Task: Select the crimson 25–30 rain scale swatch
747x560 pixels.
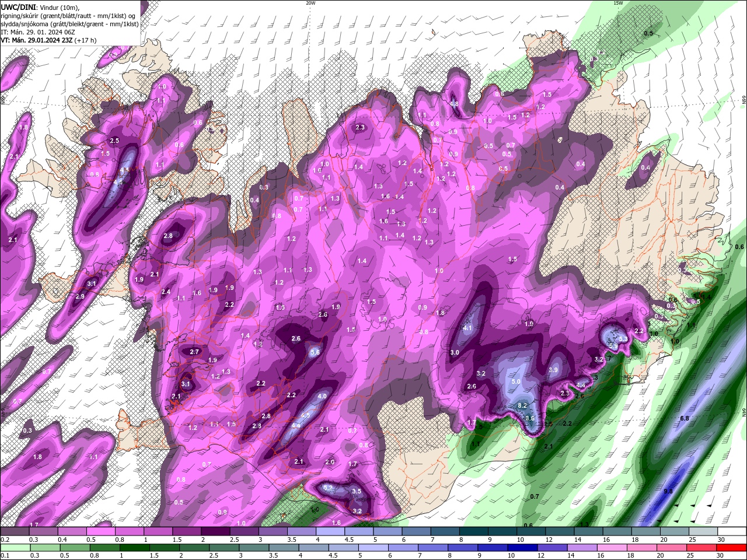Action: point(702,548)
